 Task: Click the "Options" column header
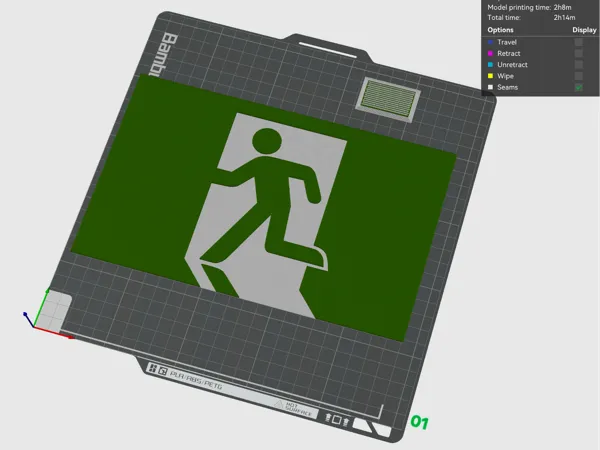(x=500, y=30)
